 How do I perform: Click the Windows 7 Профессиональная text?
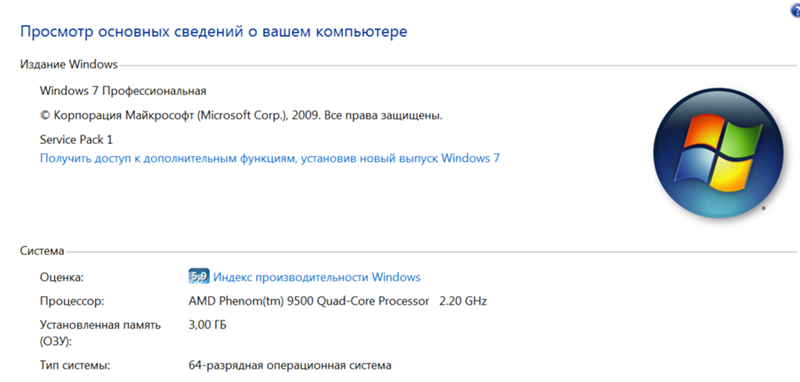123,91
